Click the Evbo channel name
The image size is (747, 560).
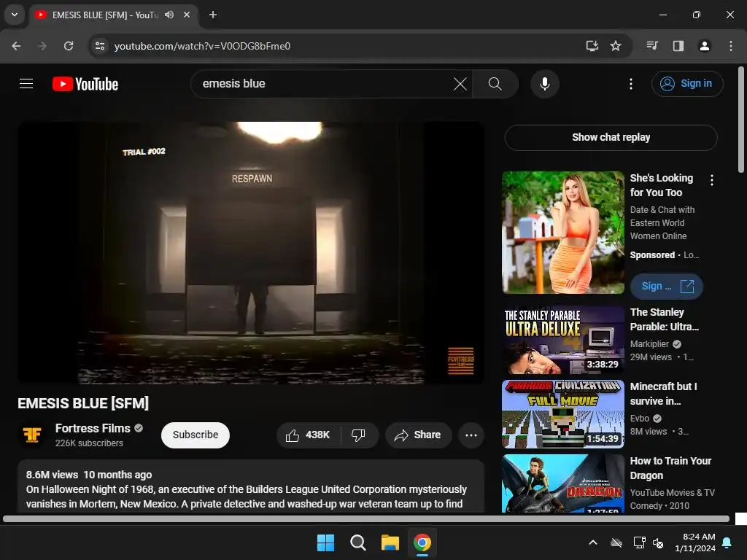(639, 418)
